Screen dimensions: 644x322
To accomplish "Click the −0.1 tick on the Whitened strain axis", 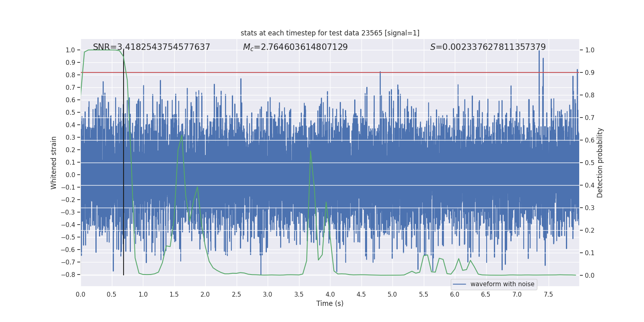I will point(68,188).
